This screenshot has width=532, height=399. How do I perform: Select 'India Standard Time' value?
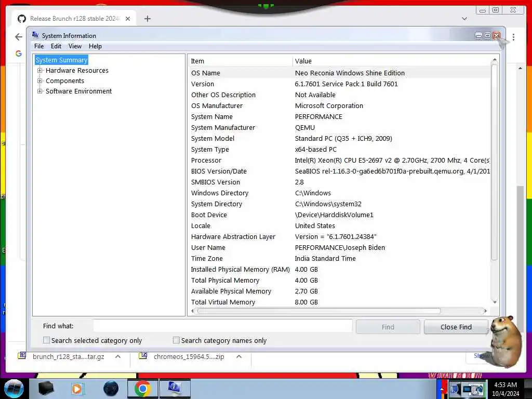click(x=325, y=258)
